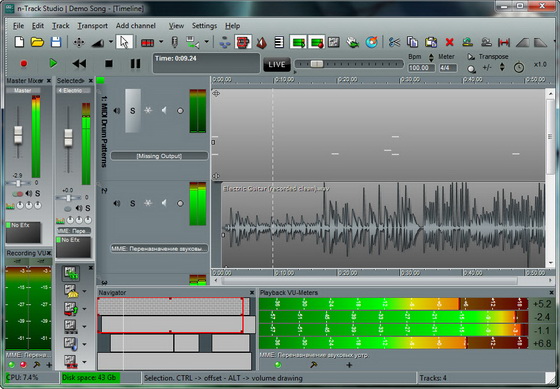Click the Missing Output button on track 1

click(159, 156)
